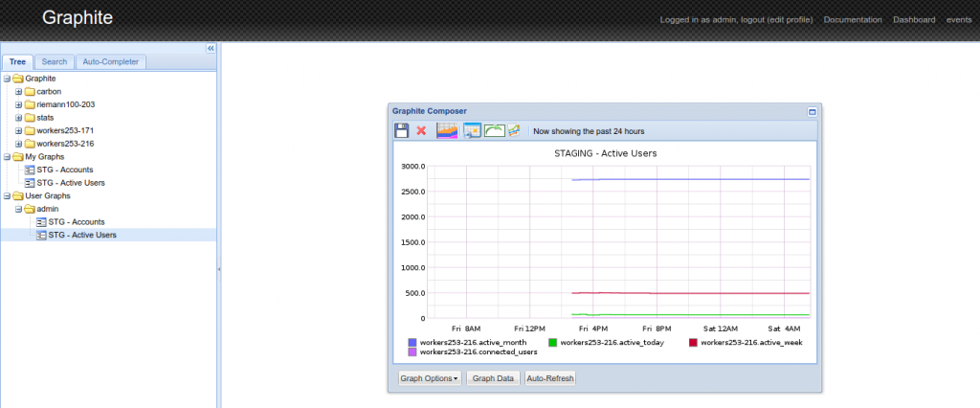Click the rightmost multicolor lines toolbar icon
The height and width of the screenshot is (408, 980).
pyautogui.click(x=514, y=130)
